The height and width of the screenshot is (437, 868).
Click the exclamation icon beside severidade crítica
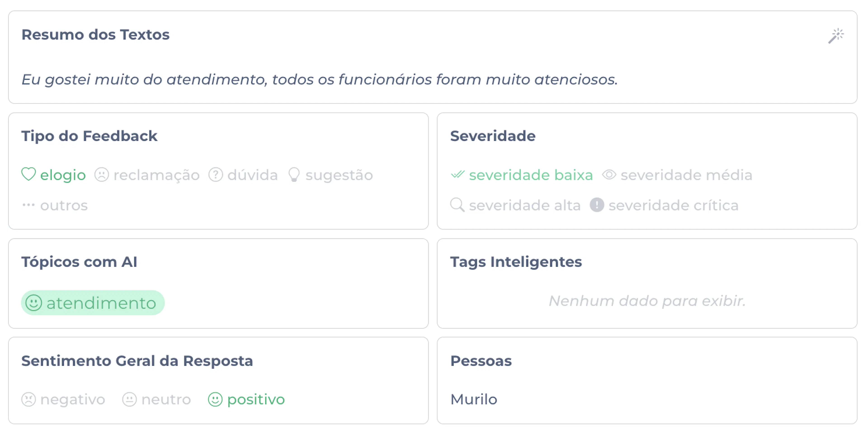pos(597,205)
